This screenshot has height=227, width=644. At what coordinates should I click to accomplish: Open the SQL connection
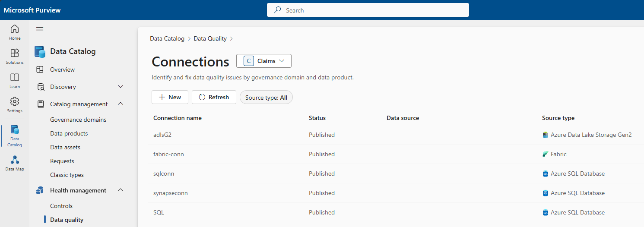click(x=159, y=212)
